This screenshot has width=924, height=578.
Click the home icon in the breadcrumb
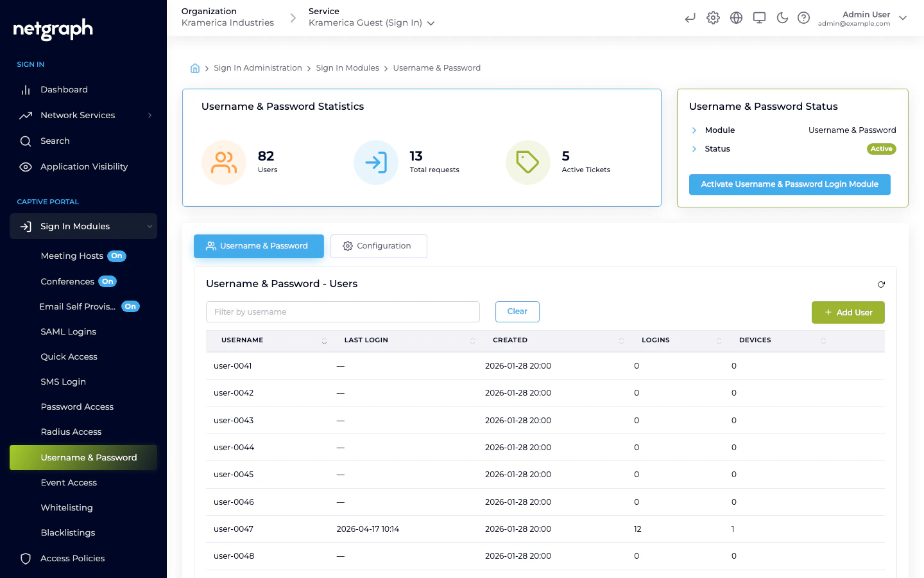click(x=195, y=67)
